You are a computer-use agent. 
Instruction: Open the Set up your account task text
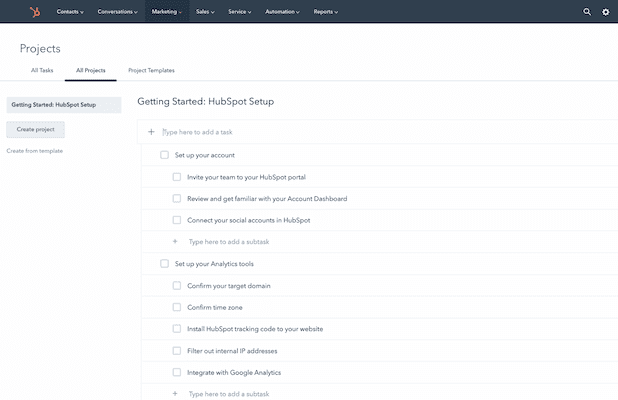(205, 155)
